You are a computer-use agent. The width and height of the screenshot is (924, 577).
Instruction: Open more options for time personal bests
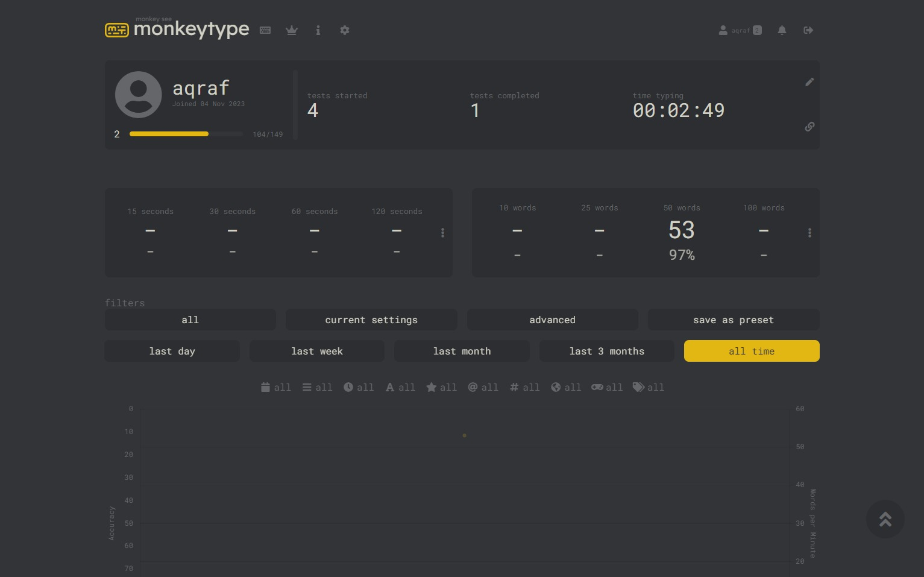(442, 233)
